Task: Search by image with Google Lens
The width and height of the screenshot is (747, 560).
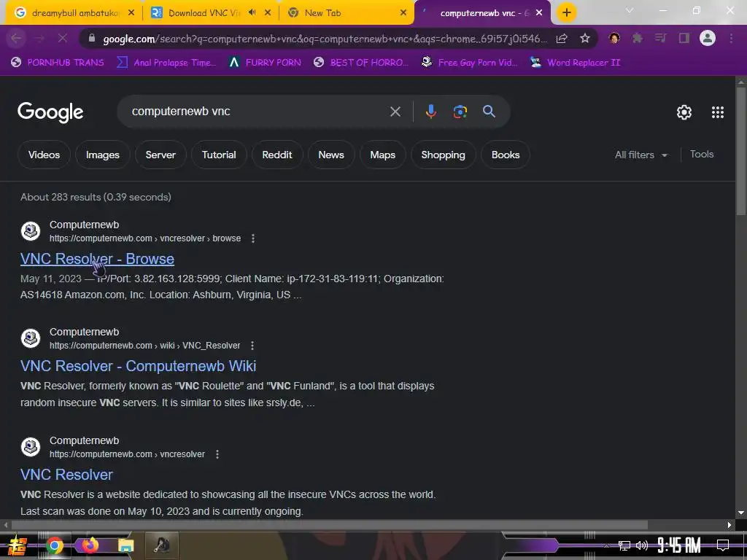Action: (x=460, y=112)
